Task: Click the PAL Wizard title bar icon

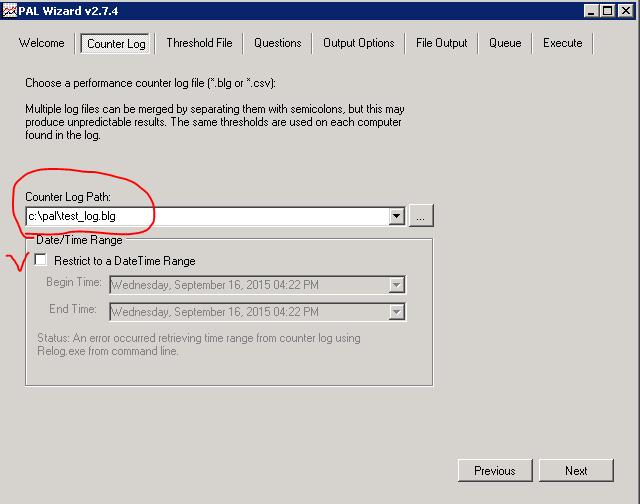Action: (9, 11)
